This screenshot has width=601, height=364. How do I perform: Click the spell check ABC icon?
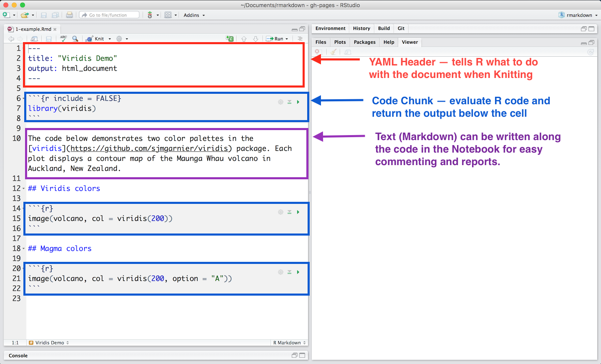[x=63, y=38]
